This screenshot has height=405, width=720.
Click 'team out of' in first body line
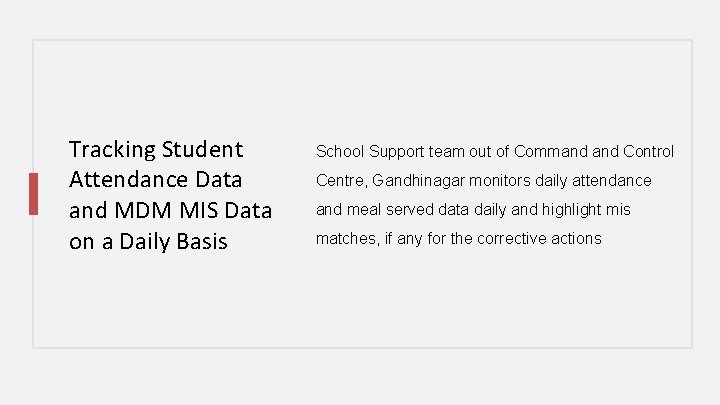469,152
